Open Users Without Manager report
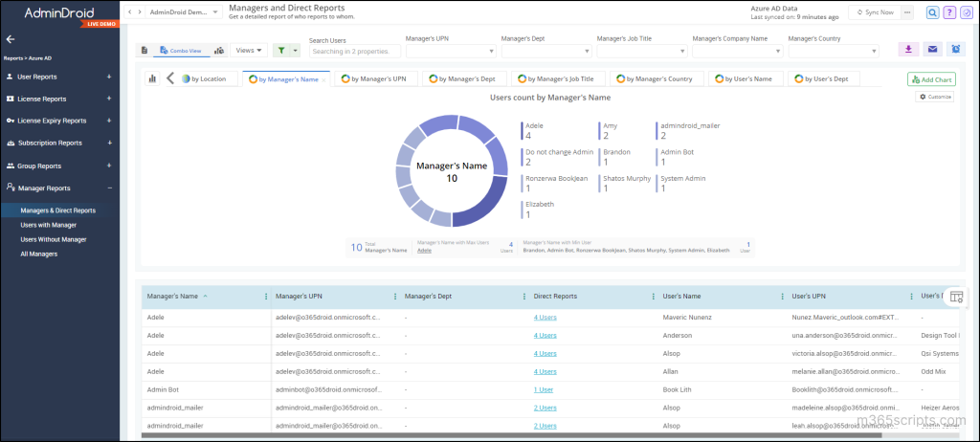 [54, 239]
